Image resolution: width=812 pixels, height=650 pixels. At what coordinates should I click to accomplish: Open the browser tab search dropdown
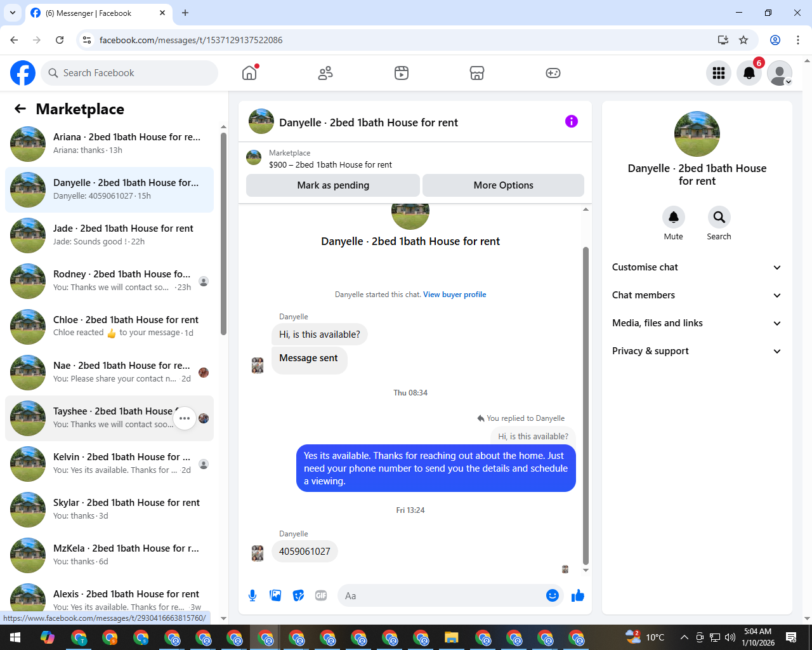[13, 13]
